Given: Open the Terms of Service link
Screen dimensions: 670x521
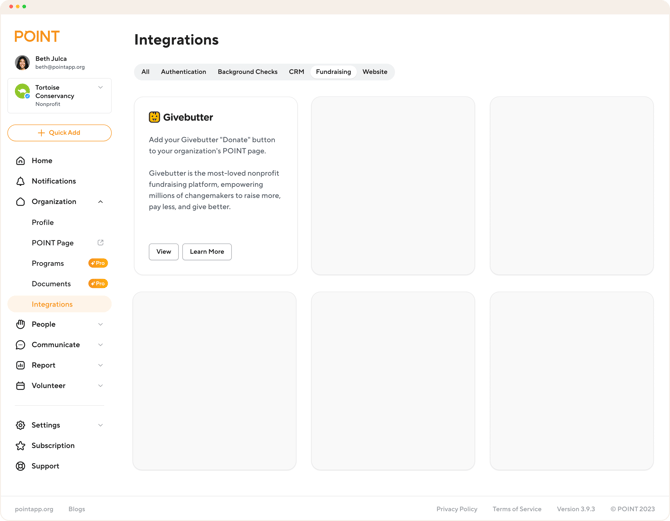Looking at the screenshot, I should point(517,509).
